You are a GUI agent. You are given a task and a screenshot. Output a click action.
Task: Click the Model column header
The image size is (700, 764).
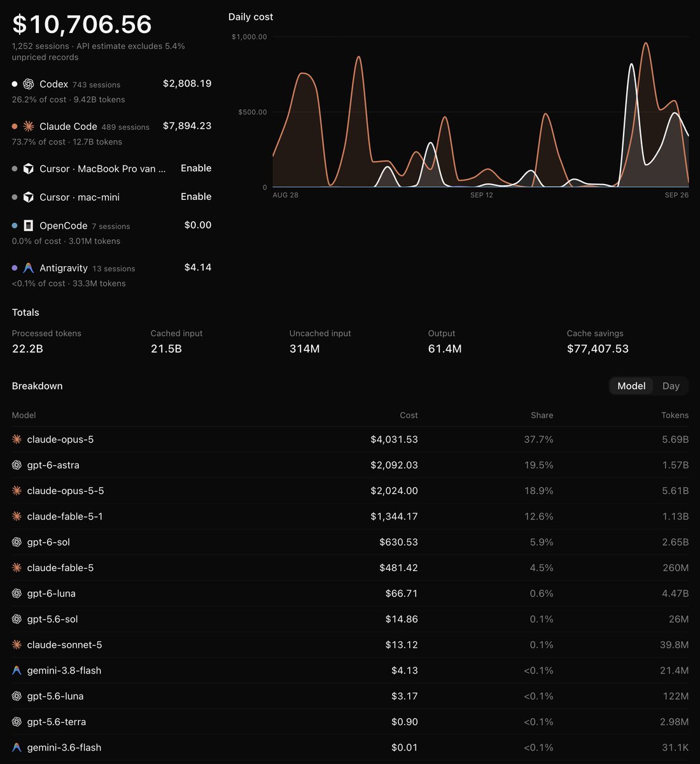[24, 415]
